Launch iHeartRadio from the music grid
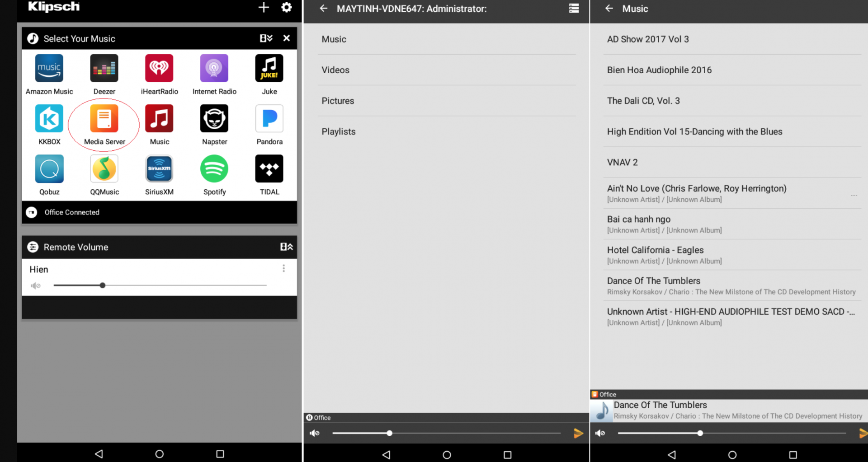The width and height of the screenshot is (868, 462). click(159, 68)
